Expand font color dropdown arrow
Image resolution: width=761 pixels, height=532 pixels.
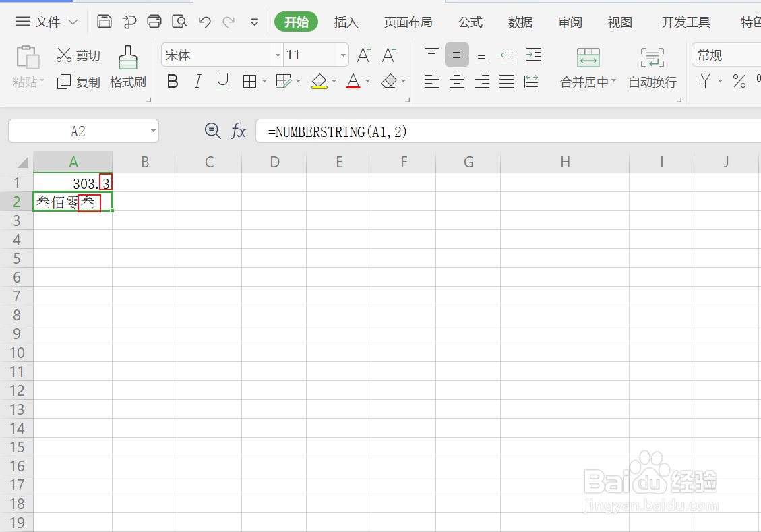(x=367, y=81)
